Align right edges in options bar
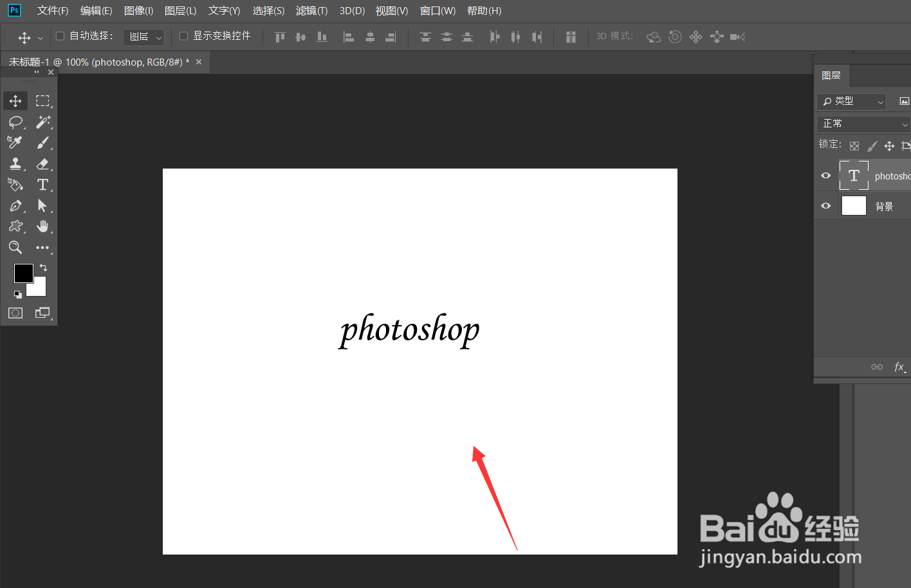The image size is (911, 588). click(391, 37)
